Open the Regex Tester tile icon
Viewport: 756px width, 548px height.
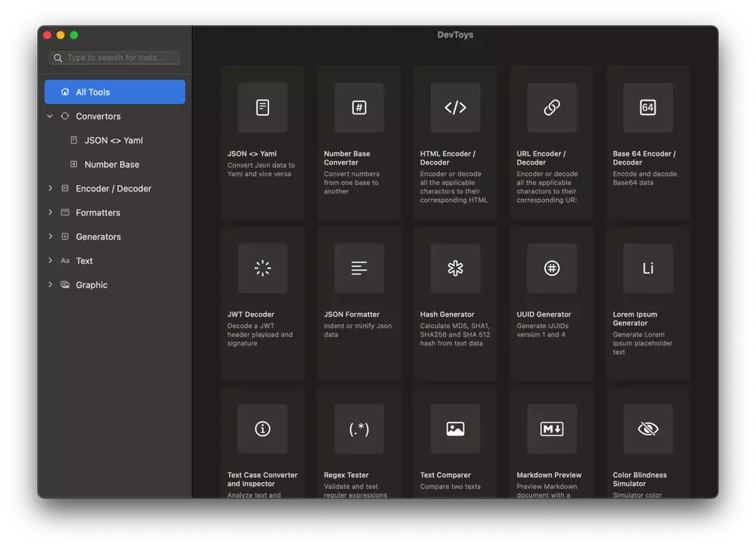coord(359,429)
